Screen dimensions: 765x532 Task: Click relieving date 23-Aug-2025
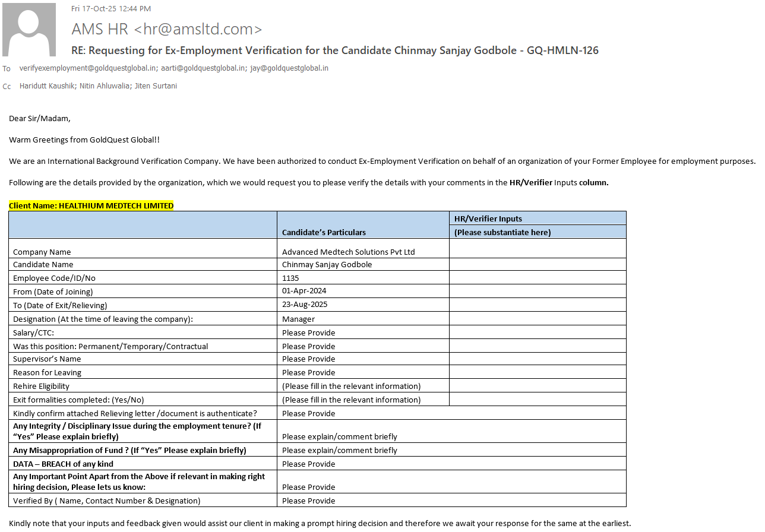[x=305, y=305]
